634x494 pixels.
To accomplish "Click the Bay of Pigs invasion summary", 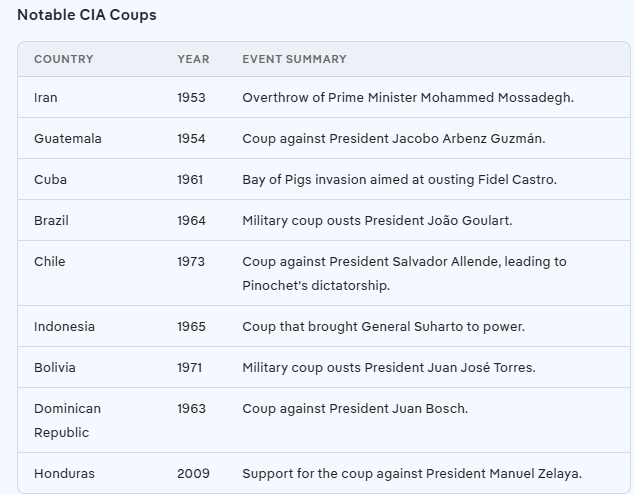I will pos(399,180).
